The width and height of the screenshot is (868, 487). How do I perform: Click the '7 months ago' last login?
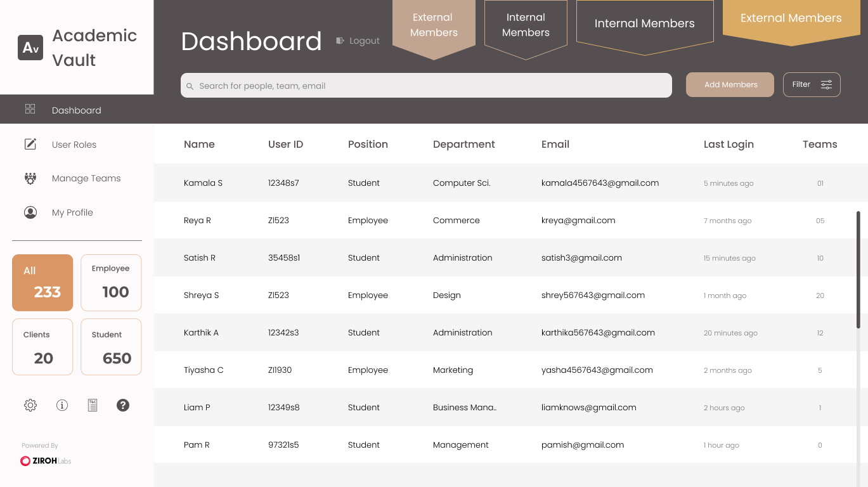(727, 221)
